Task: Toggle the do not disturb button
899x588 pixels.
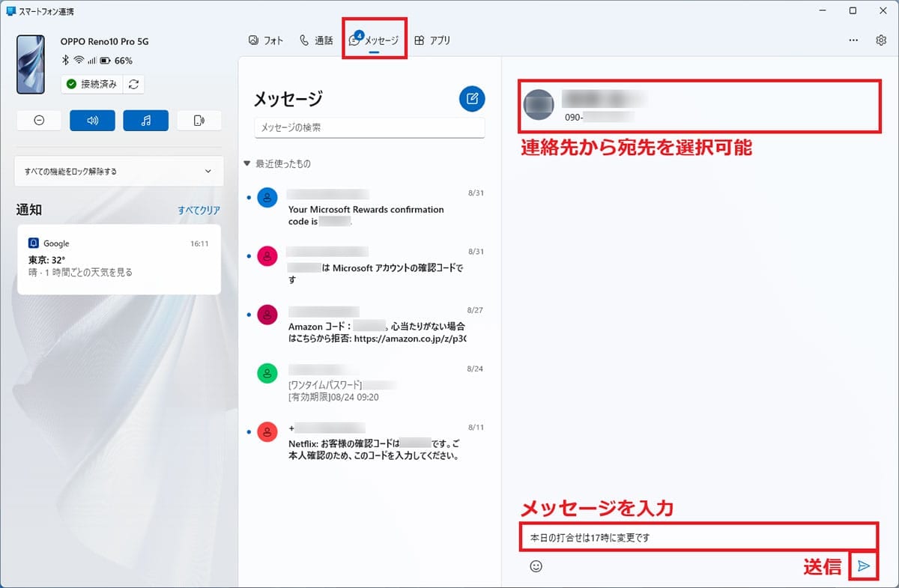Action: pyautogui.click(x=39, y=121)
